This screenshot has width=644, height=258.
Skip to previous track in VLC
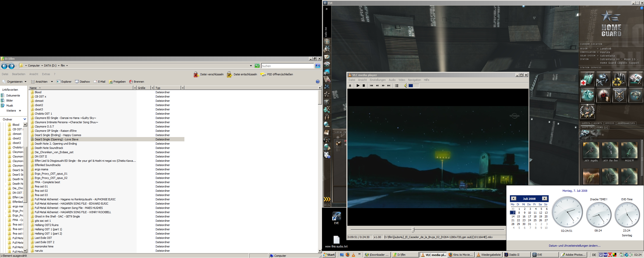[x=371, y=86]
